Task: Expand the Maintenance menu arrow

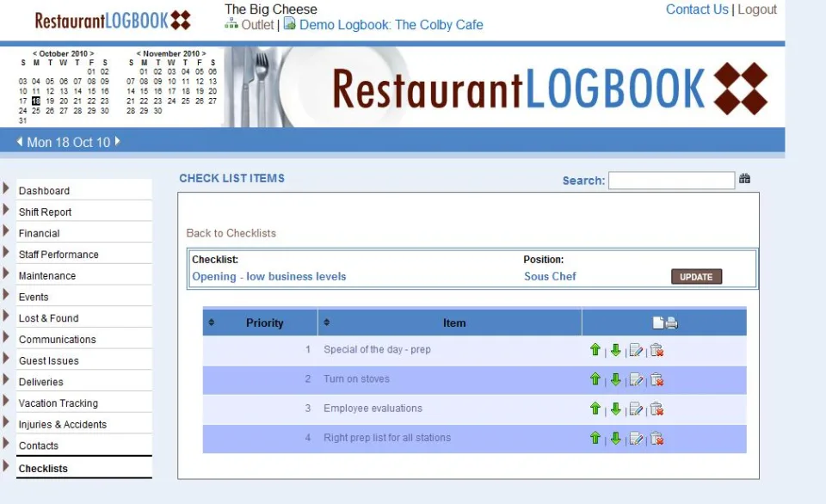Action: 6,274
